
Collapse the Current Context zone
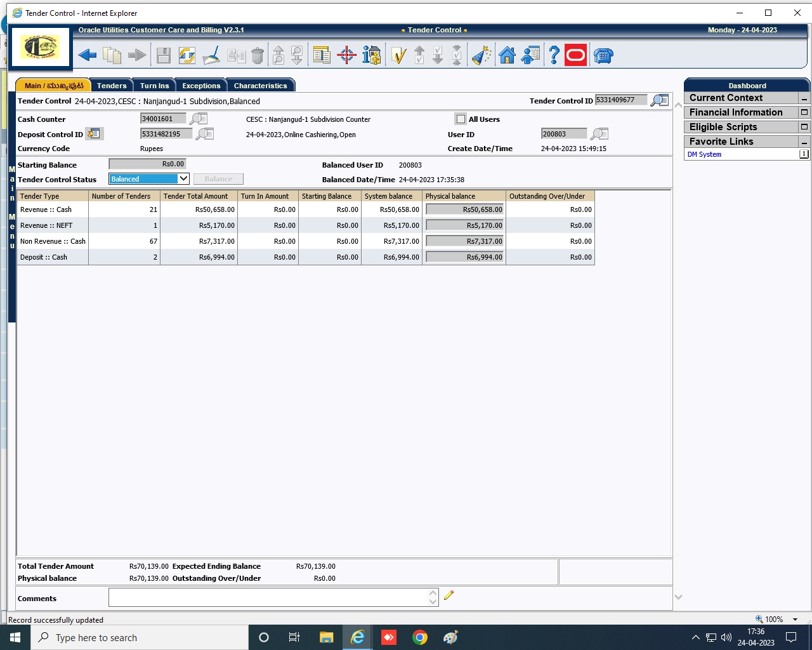click(x=804, y=98)
